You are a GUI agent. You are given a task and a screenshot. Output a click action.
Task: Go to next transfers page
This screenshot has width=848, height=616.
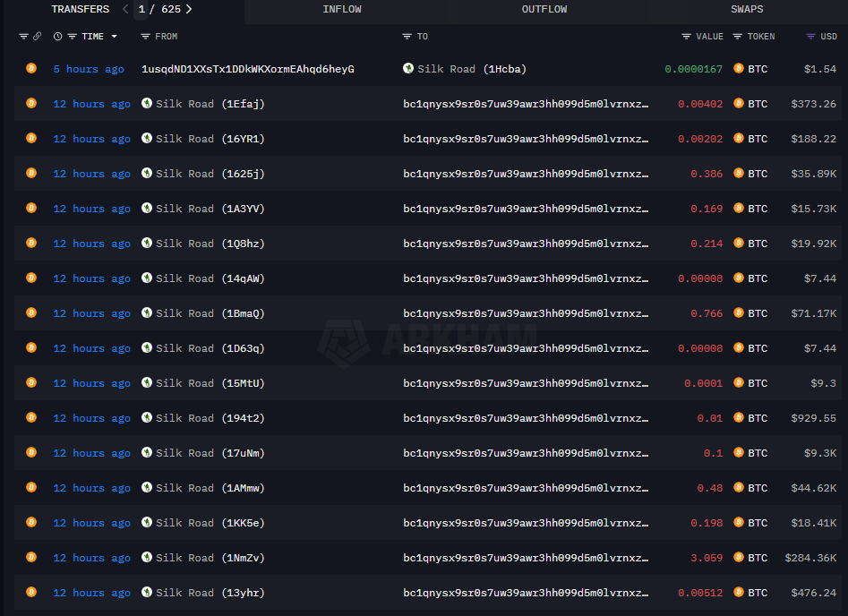[x=189, y=9]
